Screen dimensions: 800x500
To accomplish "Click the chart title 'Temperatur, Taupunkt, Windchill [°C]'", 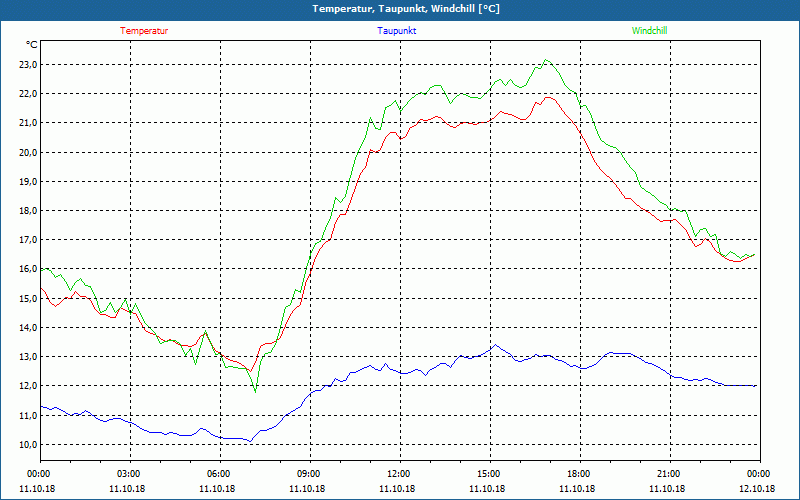I will pyautogui.click(x=406, y=9).
